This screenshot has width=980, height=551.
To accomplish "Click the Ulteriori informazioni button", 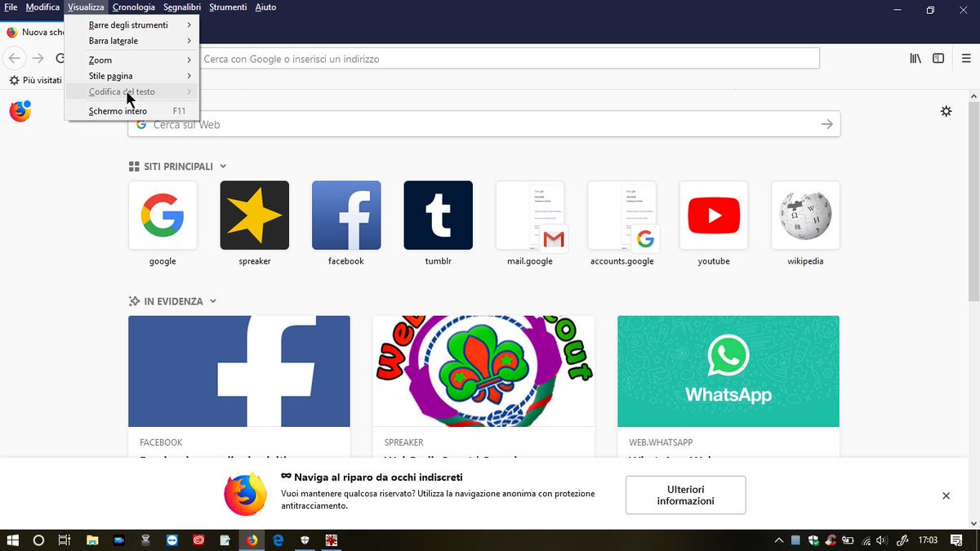I will (x=685, y=495).
